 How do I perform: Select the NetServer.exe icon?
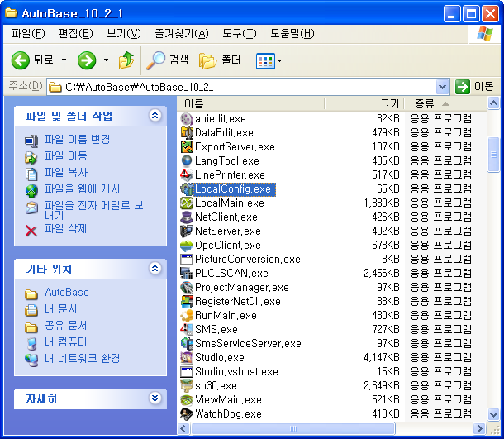[187, 231]
